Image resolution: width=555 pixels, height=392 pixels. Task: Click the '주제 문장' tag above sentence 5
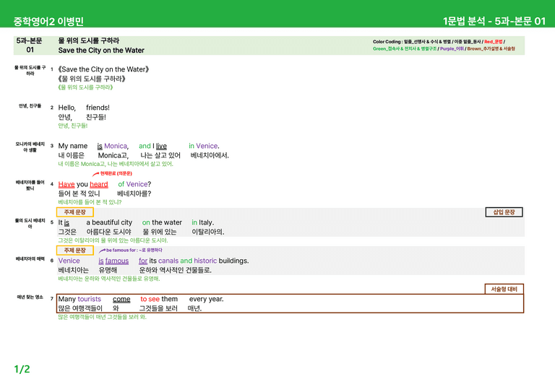click(x=75, y=212)
